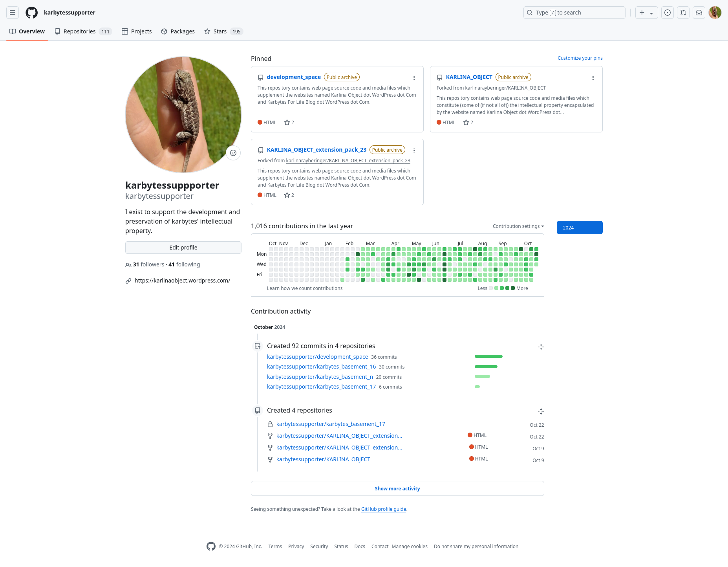Open the user avatar menu at top right
Screen dimensions: 728x567
[x=715, y=13]
